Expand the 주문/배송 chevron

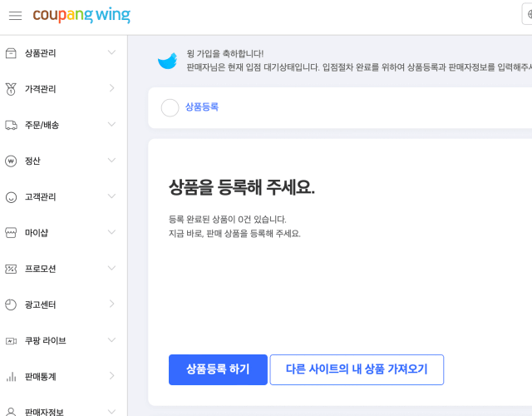pyautogui.click(x=111, y=124)
